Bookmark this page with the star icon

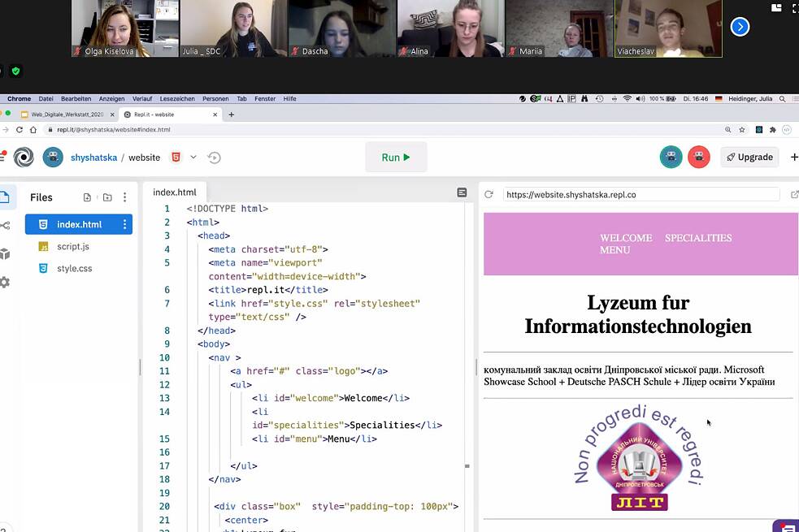click(742, 130)
